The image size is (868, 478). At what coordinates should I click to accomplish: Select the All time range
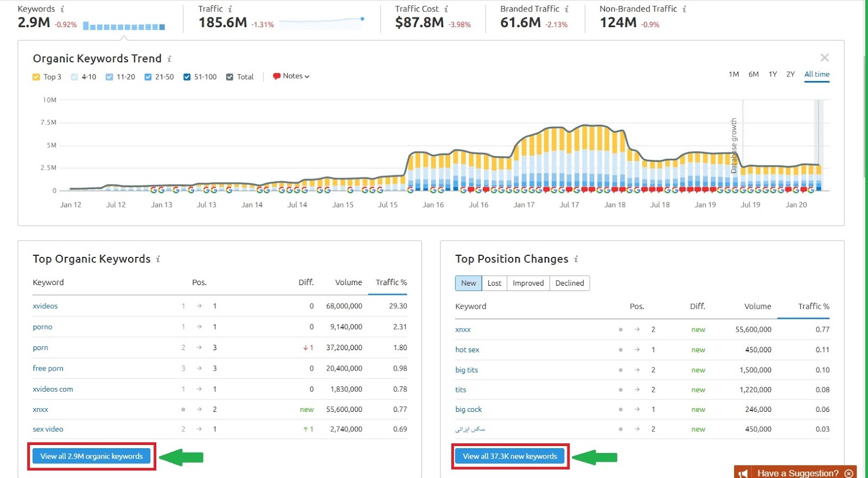817,74
